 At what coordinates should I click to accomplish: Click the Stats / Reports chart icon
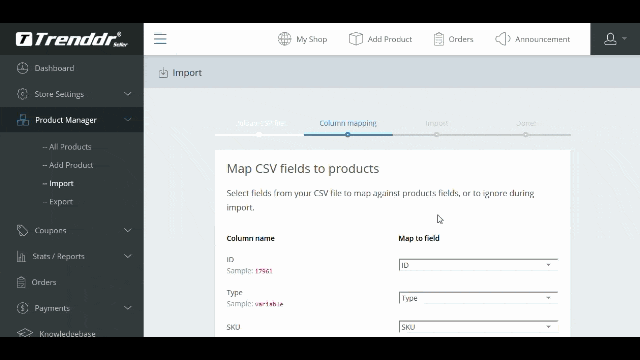(x=21, y=256)
